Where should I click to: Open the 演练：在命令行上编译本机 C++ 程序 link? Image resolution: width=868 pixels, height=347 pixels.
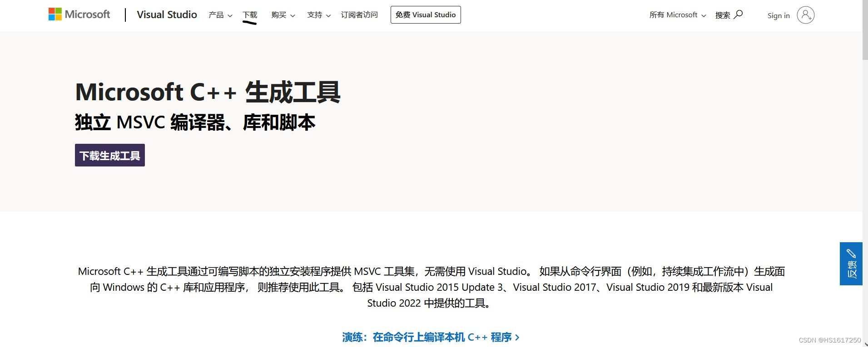point(431,337)
